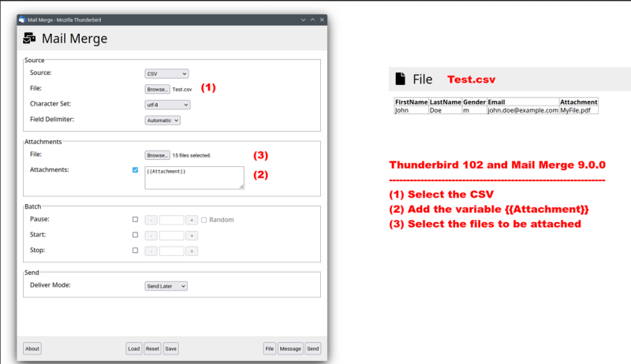Enable the Pause checkbox

click(135, 219)
